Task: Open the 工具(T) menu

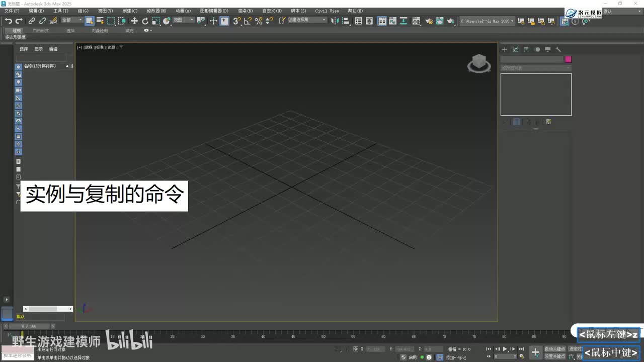Action: click(x=61, y=11)
